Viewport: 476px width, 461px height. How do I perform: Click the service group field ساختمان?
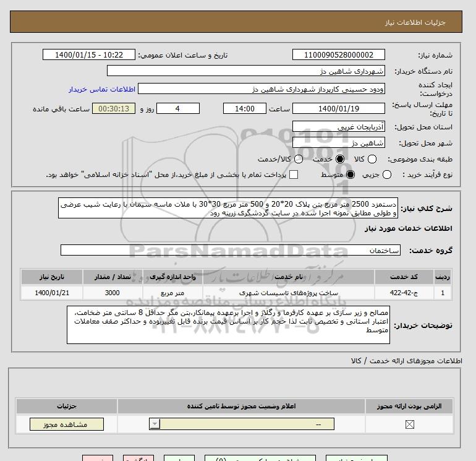231,250
